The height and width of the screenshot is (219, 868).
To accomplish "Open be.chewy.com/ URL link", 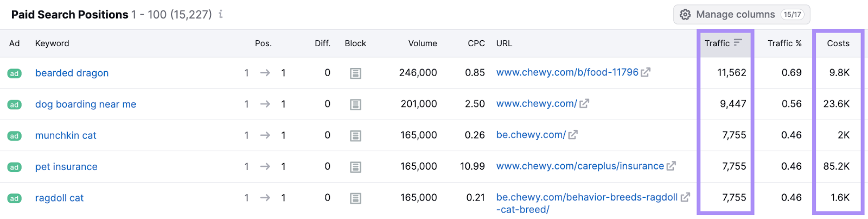I will 531,135.
